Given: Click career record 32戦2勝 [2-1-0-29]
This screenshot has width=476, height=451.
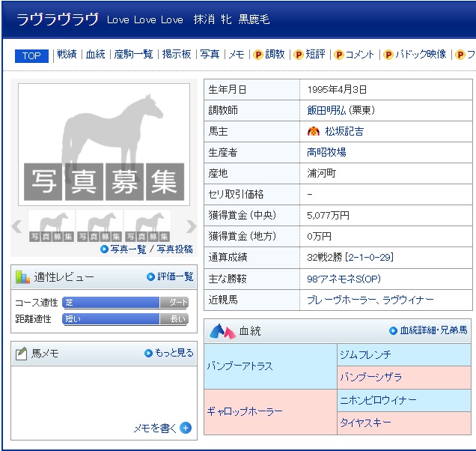Looking at the screenshot, I should tap(350, 258).
